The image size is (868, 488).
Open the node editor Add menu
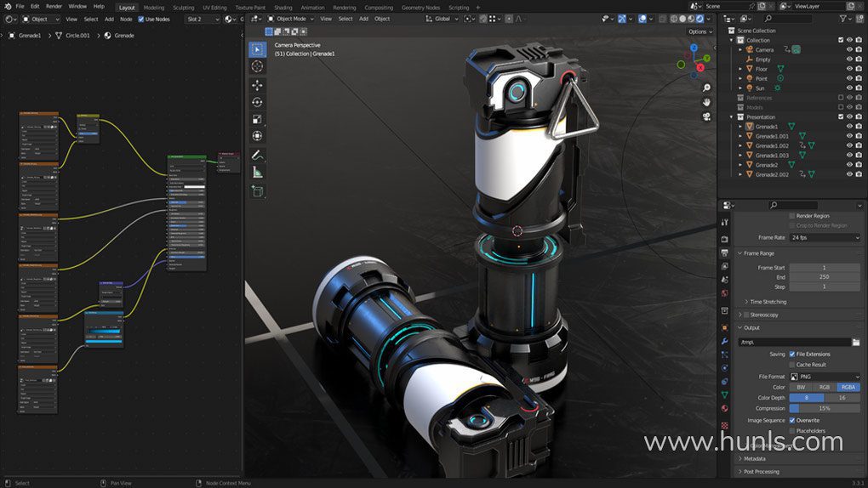point(109,19)
